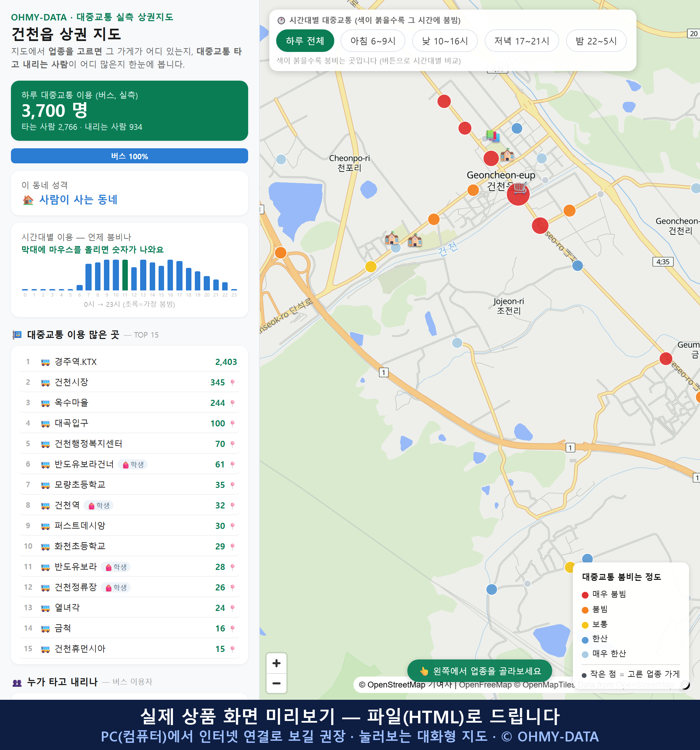
Task: Click the house icon next to 사람이 사는 동네
Action: pos(28,200)
